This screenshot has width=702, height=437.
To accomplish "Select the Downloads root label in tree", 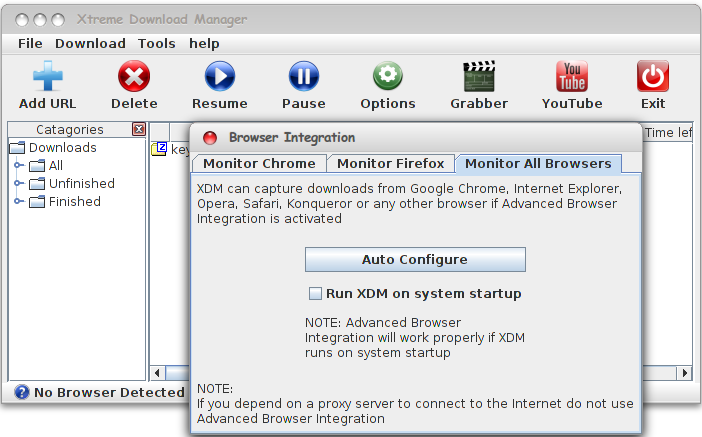I will [x=63, y=148].
